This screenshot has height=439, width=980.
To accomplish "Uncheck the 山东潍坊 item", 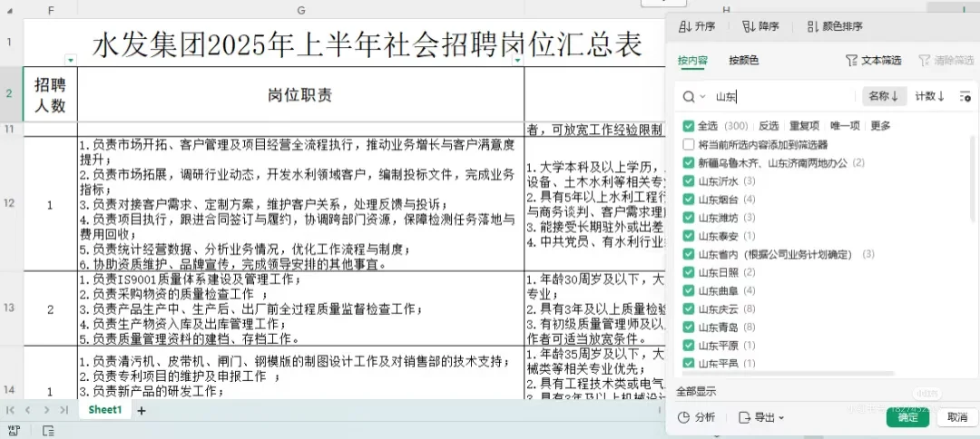I will [688, 218].
